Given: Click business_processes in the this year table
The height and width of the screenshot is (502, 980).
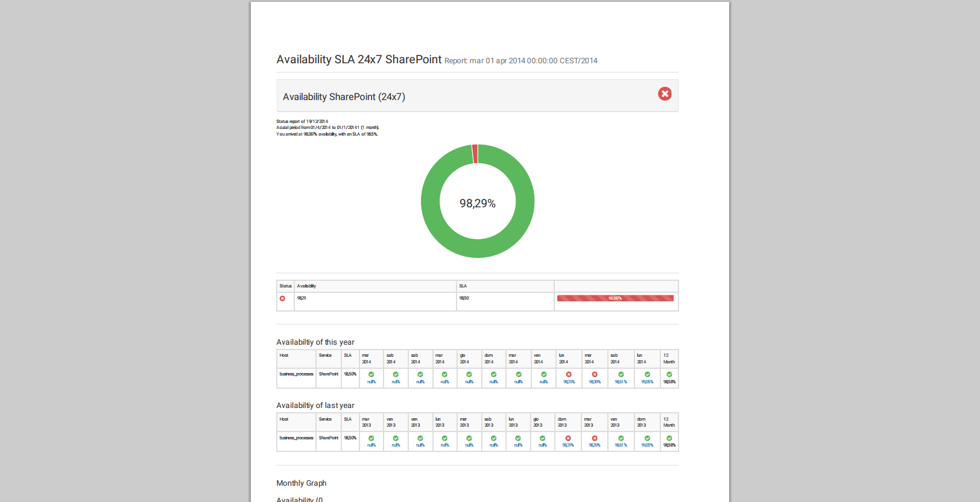Looking at the screenshot, I should click(x=296, y=374).
